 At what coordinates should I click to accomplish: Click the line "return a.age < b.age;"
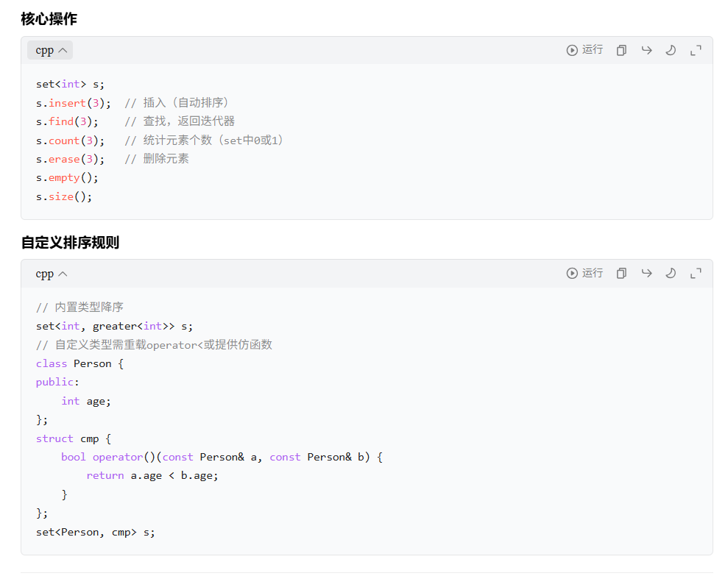(152, 476)
